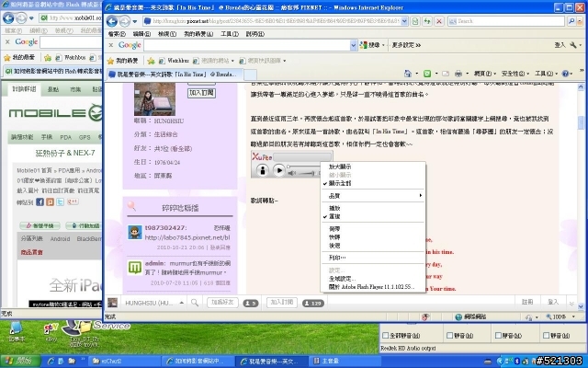Viewport: 588px width, 368px height.
Task: Open the Google toolbar search box dropdown
Action: [353, 45]
